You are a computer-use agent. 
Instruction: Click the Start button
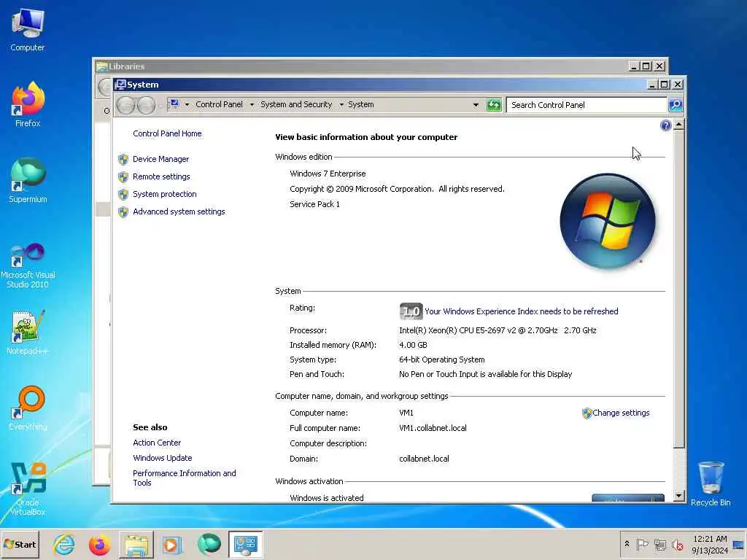point(20,544)
